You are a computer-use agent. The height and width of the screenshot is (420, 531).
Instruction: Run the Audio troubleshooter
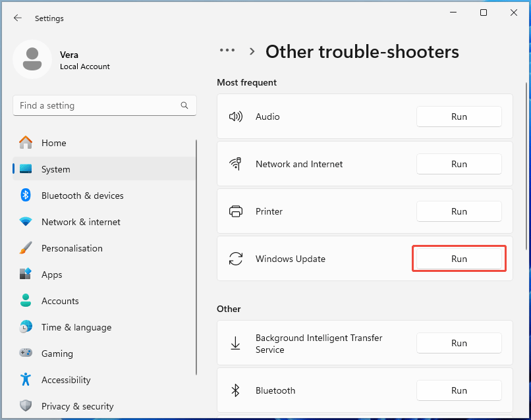pyautogui.click(x=459, y=117)
